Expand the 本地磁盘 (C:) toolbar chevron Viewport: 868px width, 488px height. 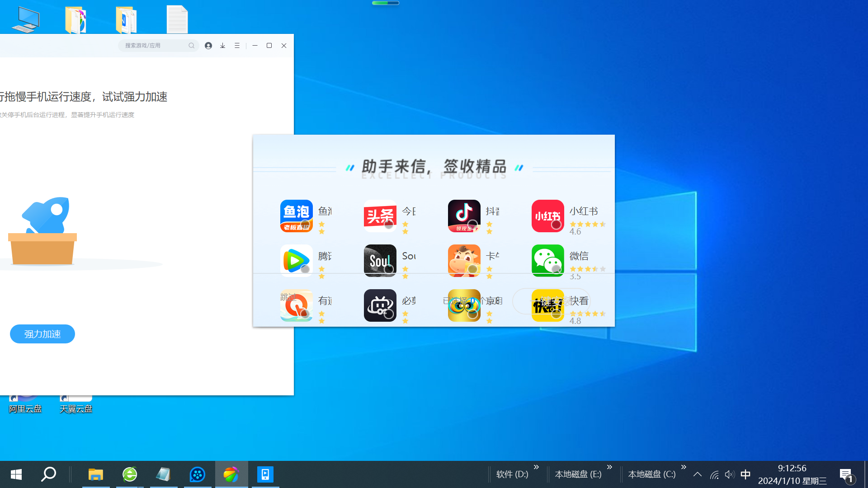click(x=684, y=467)
